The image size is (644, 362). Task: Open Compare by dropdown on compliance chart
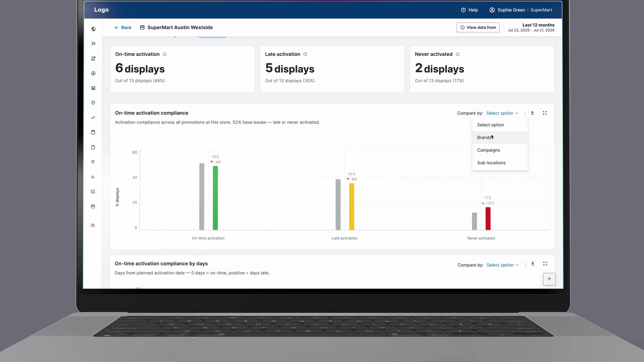[x=502, y=113]
